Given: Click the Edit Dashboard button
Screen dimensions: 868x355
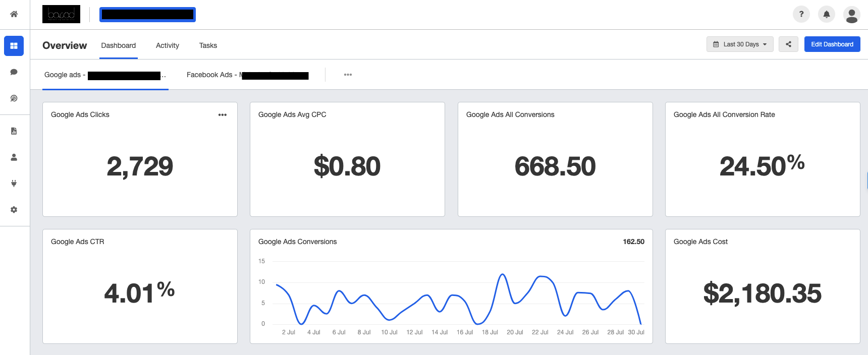Looking at the screenshot, I should pos(832,44).
